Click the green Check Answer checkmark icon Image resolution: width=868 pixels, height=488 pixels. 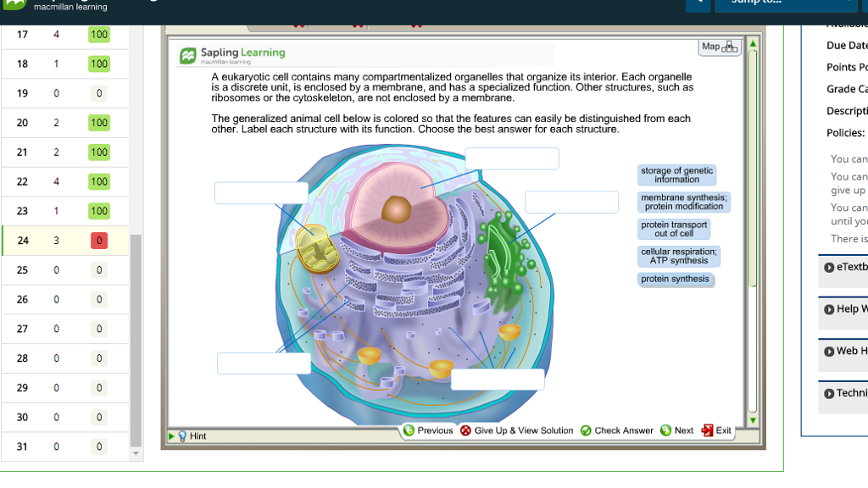586,430
